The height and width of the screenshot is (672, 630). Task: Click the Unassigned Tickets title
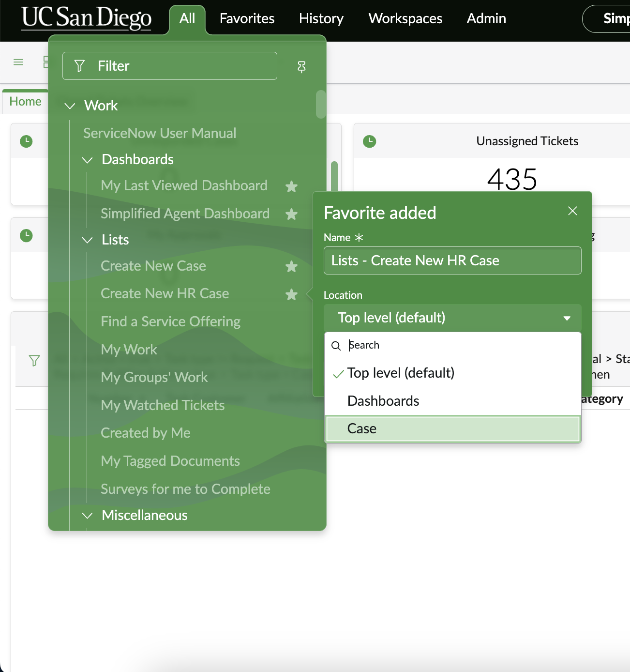click(527, 141)
